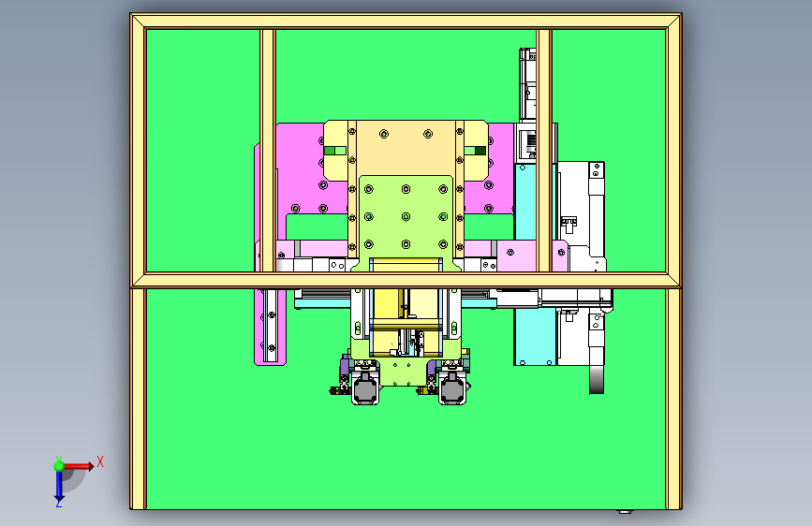
Task: Select the middle horizontal yellow frame beam
Action: [x=406, y=280]
